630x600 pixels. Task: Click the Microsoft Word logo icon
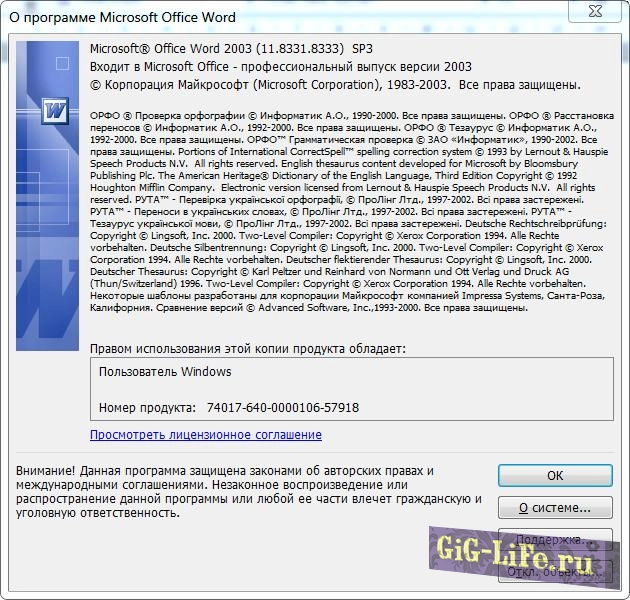[x=54, y=108]
